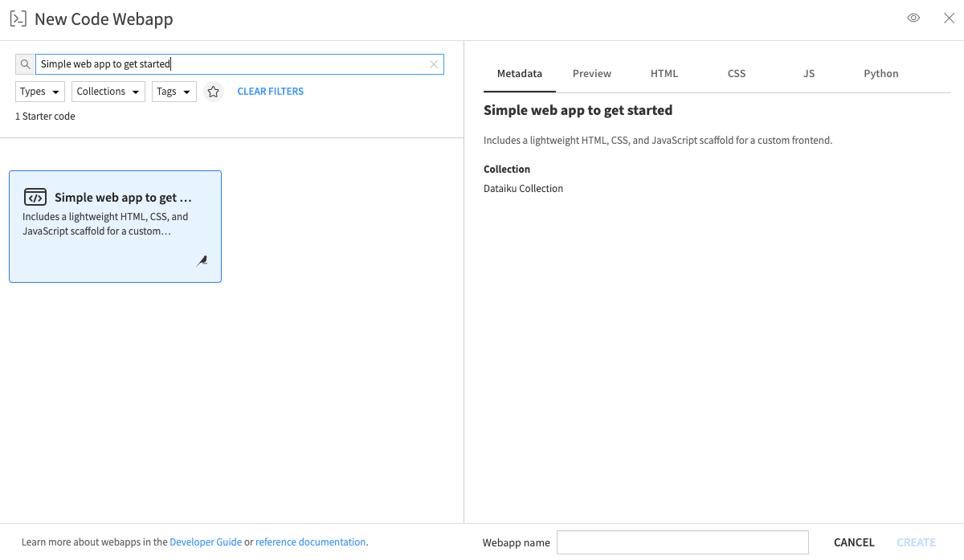This screenshot has width=964, height=560.
Task: Click the code webapp terminal icon in title
Action: click(18, 18)
